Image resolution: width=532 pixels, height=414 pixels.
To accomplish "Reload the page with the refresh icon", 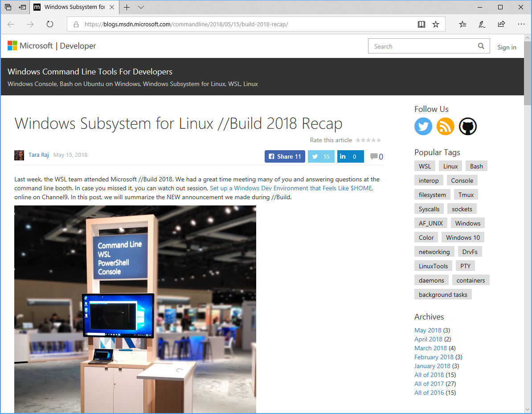I will pos(49,24).
